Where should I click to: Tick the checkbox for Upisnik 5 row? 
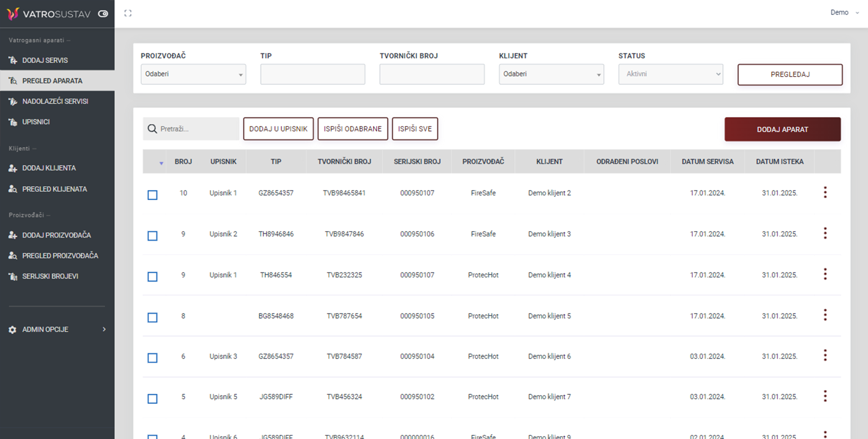(153, 399)
